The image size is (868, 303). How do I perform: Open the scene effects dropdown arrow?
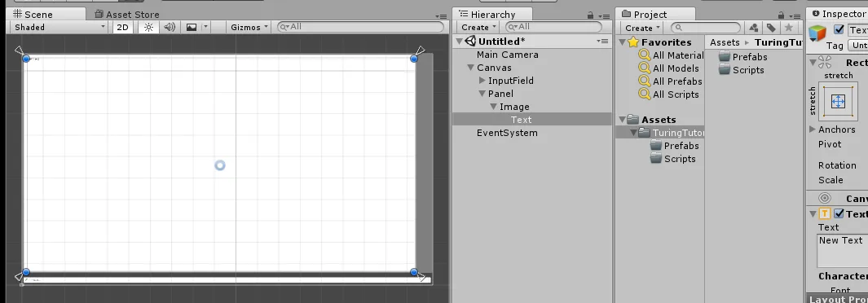[x=205, y=27]
